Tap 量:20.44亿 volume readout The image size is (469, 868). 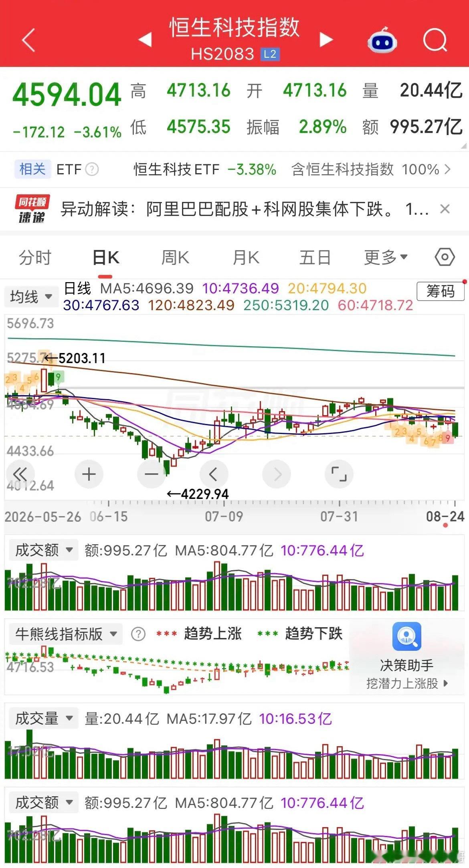click(x=121, y=719)
